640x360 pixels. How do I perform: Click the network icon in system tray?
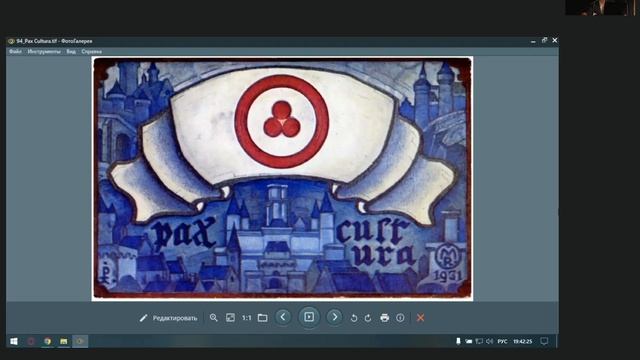click(479, 341)
